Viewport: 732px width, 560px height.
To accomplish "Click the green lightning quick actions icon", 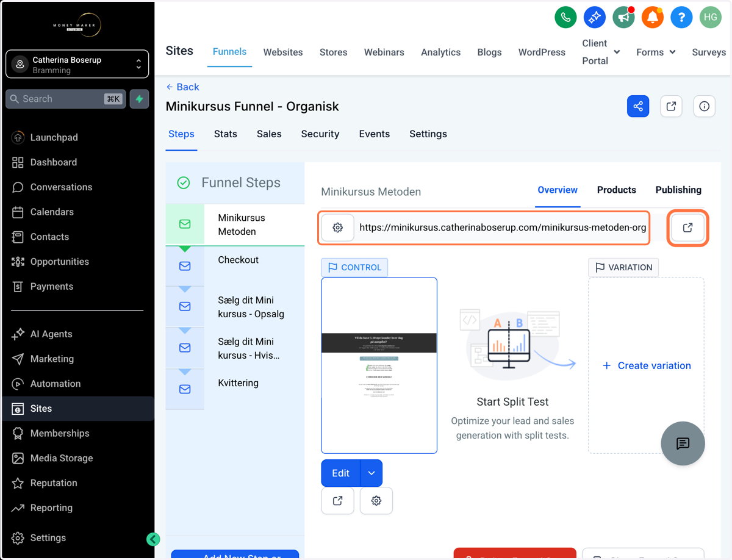I will tap(140, 99).
